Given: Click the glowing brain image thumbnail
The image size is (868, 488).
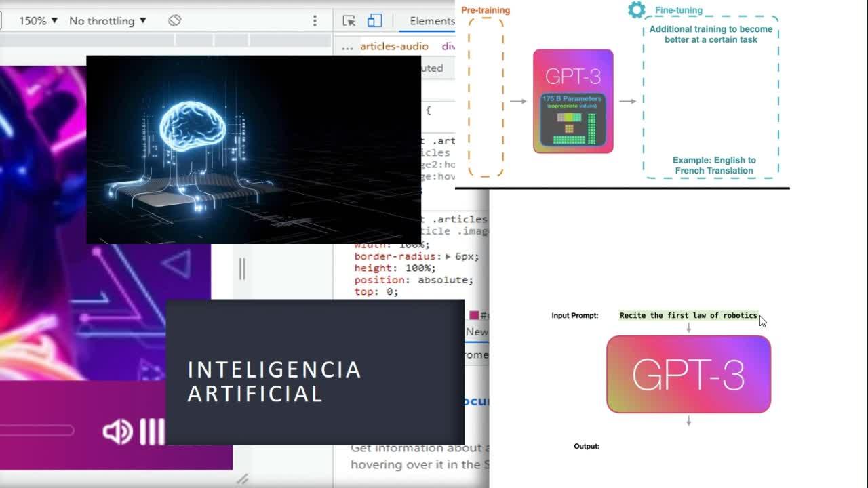Looking at the screenshot, I should pyautogui.click(x=254, y=150).
